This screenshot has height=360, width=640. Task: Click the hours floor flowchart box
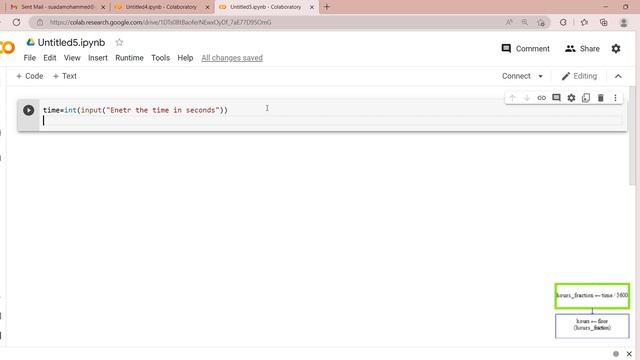point(592,325)
